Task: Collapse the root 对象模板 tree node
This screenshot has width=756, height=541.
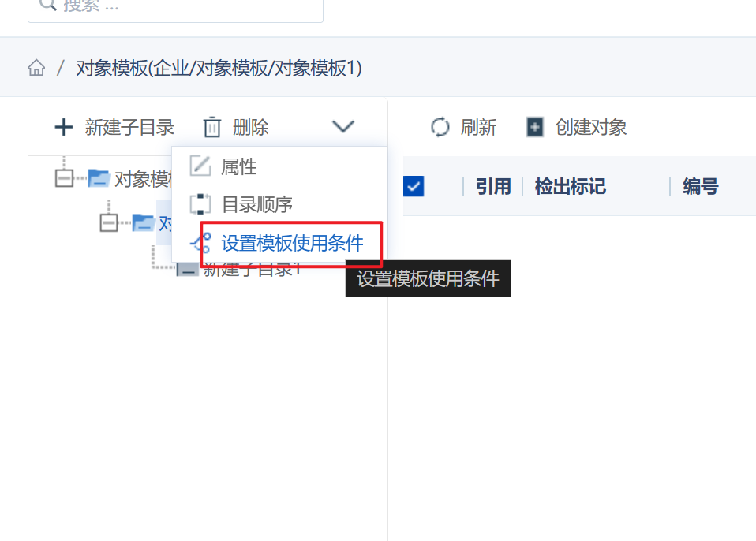Action: click(64, 178)
